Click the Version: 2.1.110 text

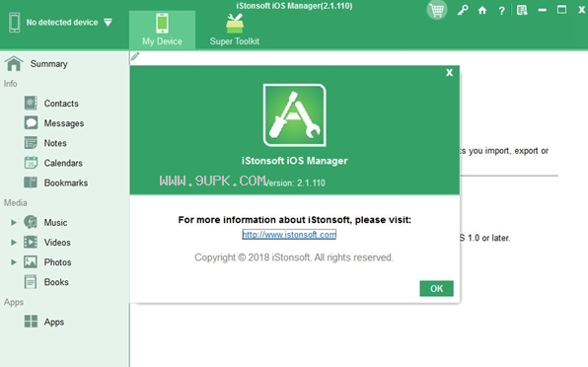pos(295,183)
